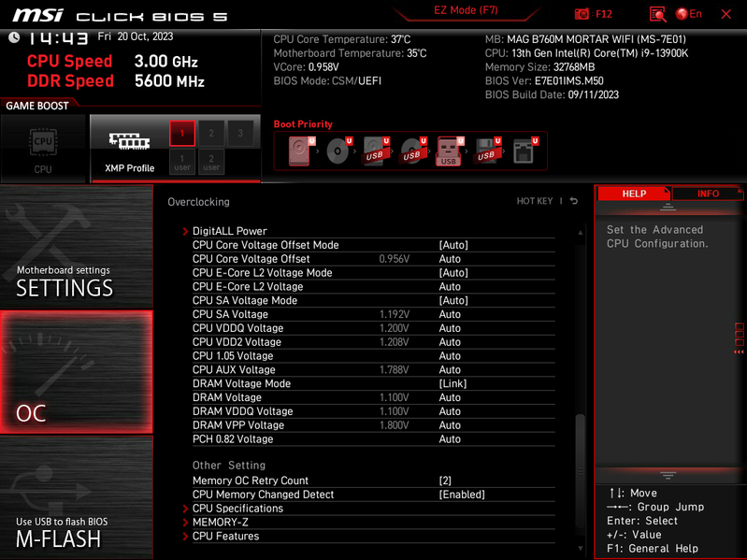Click the expand handle below the help text
Image resolution: width=747 pixels, height=560 pixels.
tap(668, 475)
